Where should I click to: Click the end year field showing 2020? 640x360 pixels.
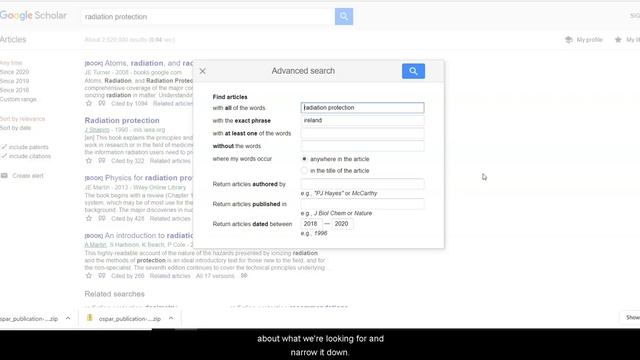click(342, 224)
